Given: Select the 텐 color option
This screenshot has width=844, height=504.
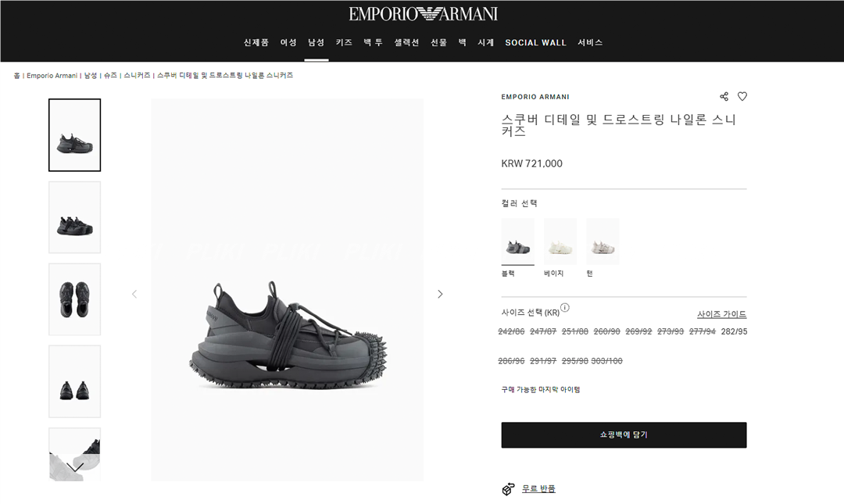Looking at the screenshot, I should 603,241.
